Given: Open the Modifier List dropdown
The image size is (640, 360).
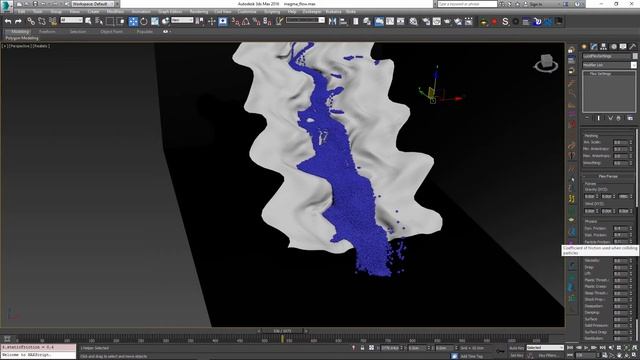Looking at the screenshot, I should coord(609,65).
